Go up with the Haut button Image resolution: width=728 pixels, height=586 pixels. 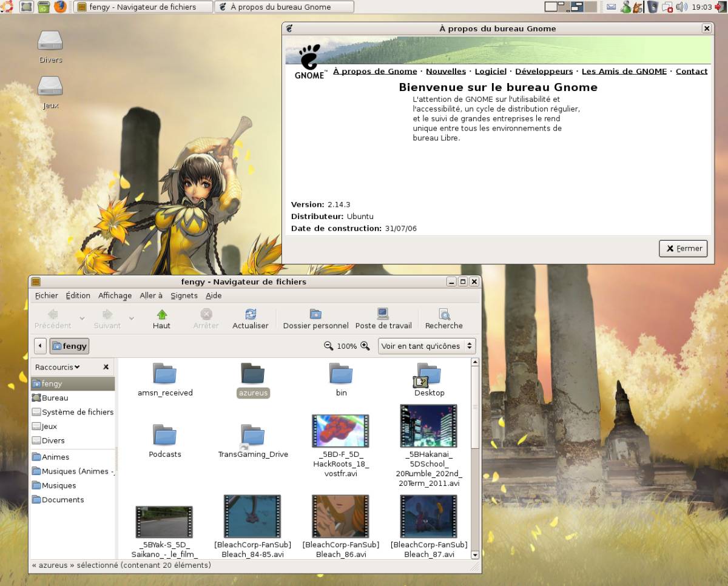pyautogui.click(x=161, y=319)
